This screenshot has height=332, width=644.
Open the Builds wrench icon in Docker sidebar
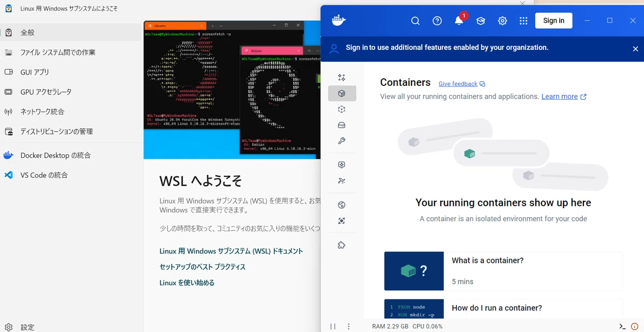[x=342, y=141]
